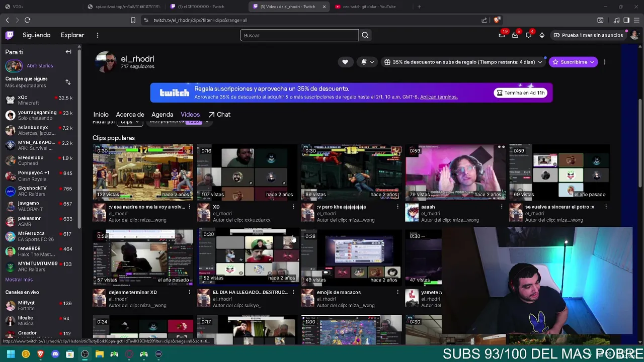Open yourragegaming channel in sidebar
The height and width of the screenshot is (362, 644).
39,115
